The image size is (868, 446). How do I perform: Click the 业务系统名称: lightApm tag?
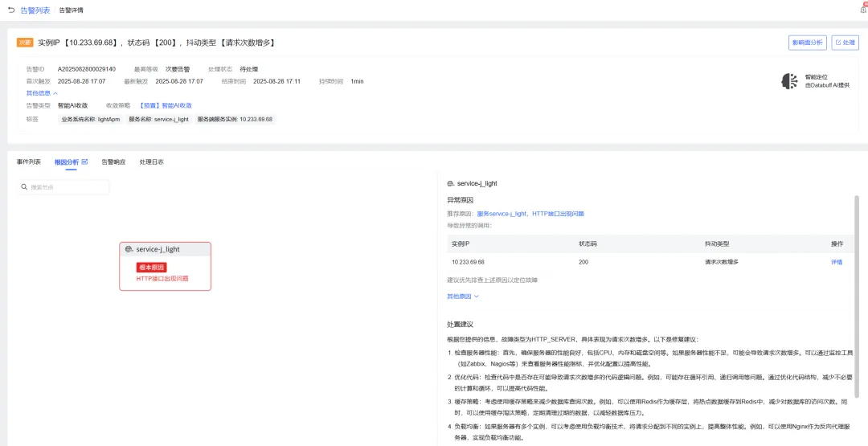tap(90, 119)
